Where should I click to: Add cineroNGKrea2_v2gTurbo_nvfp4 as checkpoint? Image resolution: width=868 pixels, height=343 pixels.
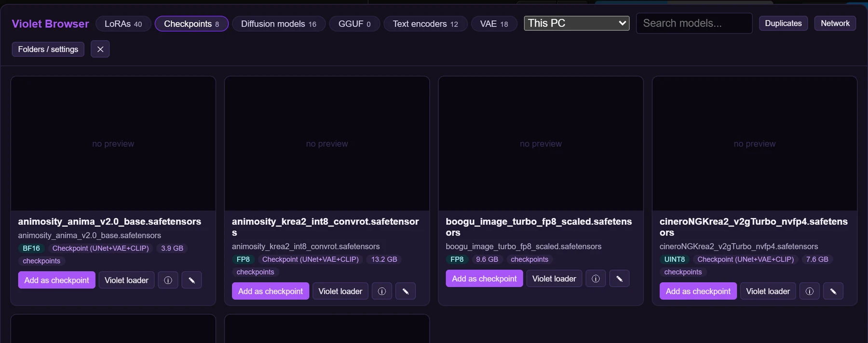698,291
